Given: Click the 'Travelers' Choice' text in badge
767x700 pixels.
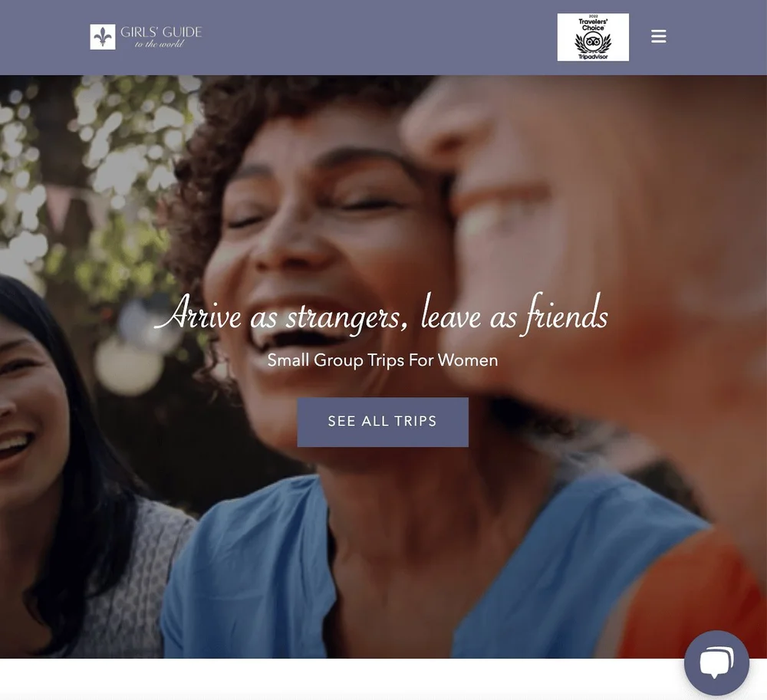Looking at the screenshot, I should point(593,25).
